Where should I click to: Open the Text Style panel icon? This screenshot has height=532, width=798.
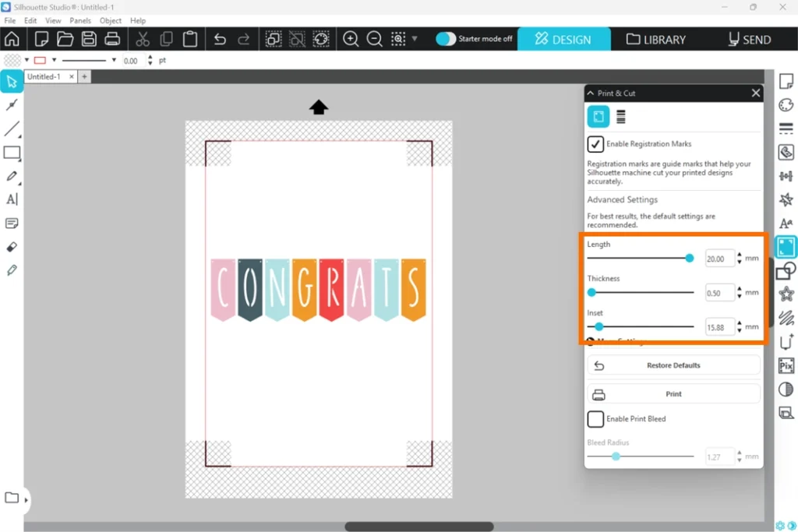(786, 224)
